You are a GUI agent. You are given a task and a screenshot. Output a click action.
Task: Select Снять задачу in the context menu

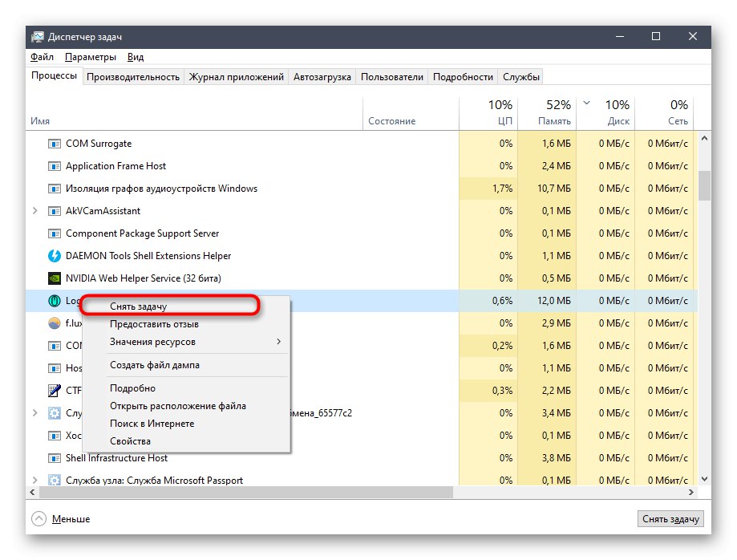pyautogui.click(x=138, y=306)
